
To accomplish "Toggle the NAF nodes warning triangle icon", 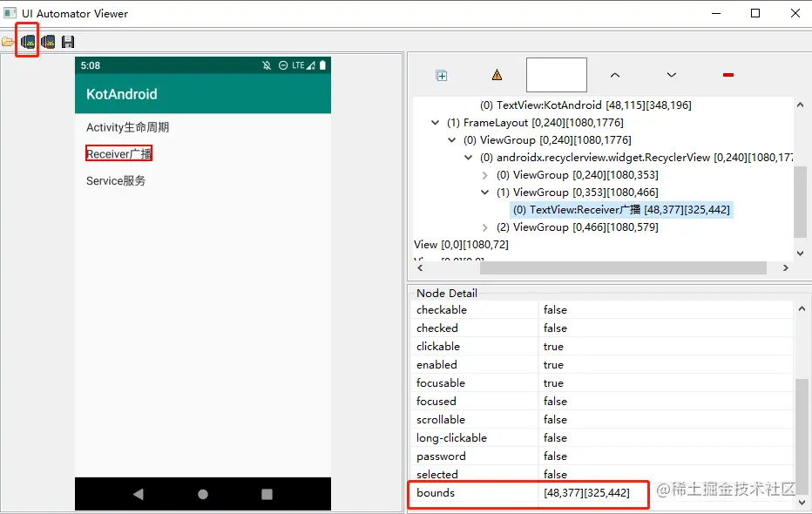I will click(497, 75).
